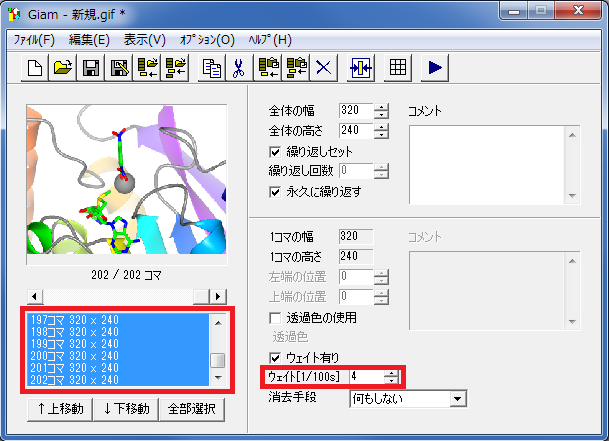
Task: Click the grid toolbar icon
Action: click(398, 68)
